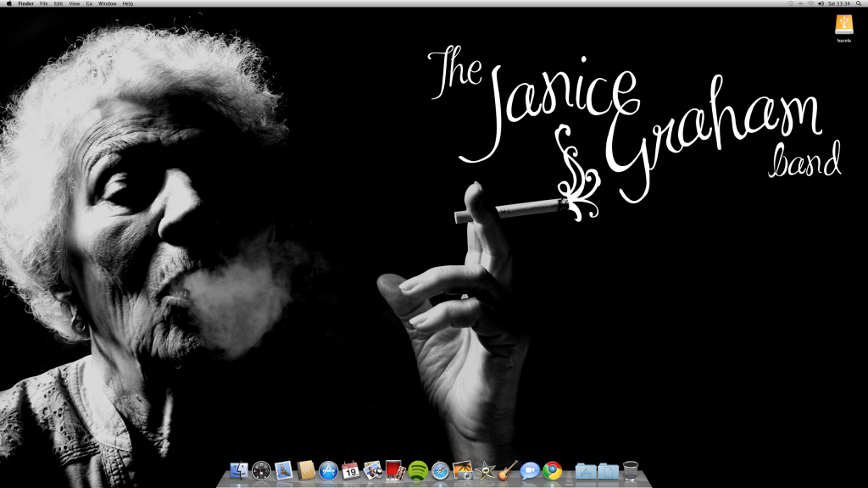Expand the Apple menu

(x=9, y=3)
